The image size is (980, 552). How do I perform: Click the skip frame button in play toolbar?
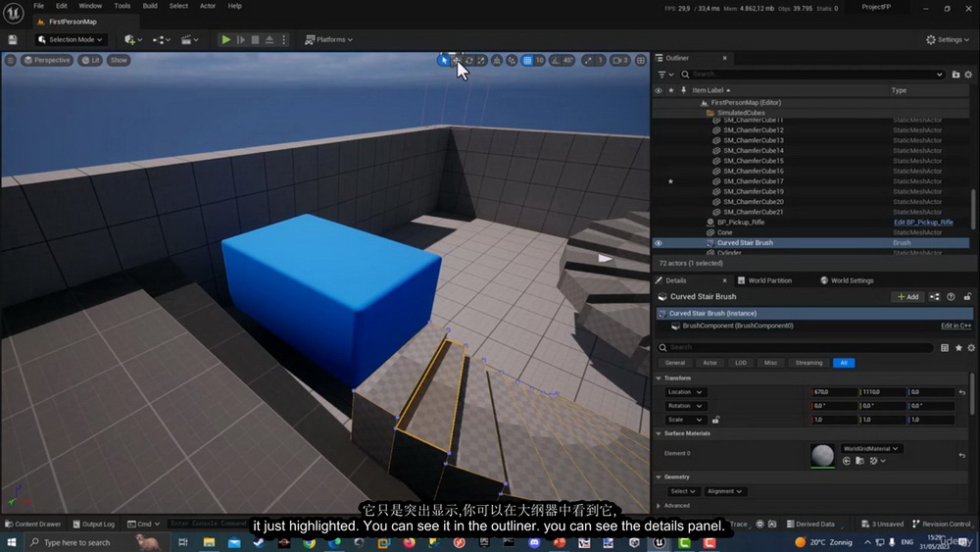point(241,39)
